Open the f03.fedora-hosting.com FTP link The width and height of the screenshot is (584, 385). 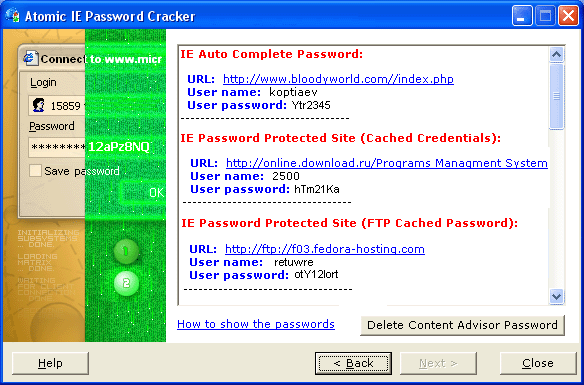[325, 249]
